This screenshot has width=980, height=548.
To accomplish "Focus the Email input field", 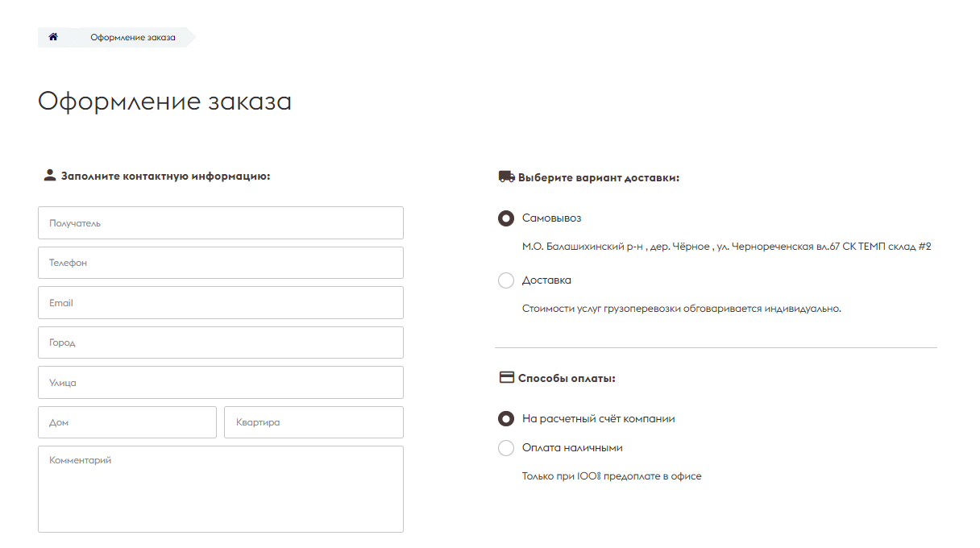I will pos(221,303).
